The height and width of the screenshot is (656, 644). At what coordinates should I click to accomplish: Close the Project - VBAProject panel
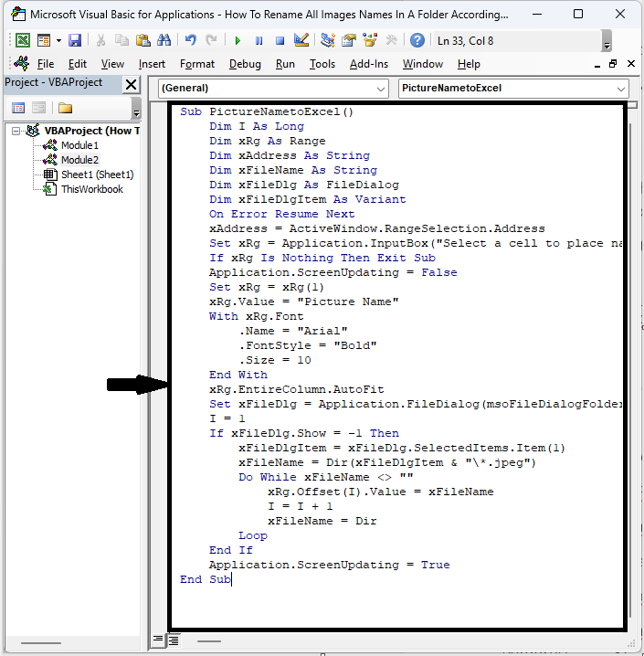(131, 84)
